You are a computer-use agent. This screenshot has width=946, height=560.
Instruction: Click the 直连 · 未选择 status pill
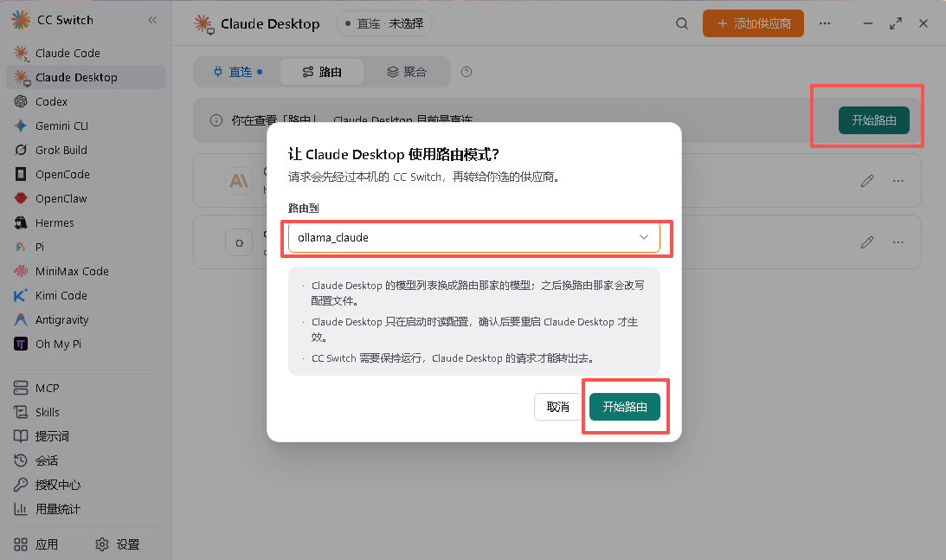point(384,23)
